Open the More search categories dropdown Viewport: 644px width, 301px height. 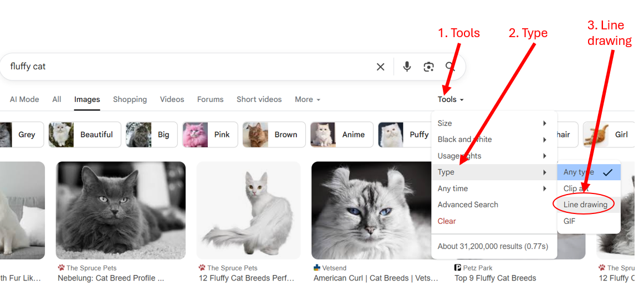(x=307, y=100)
